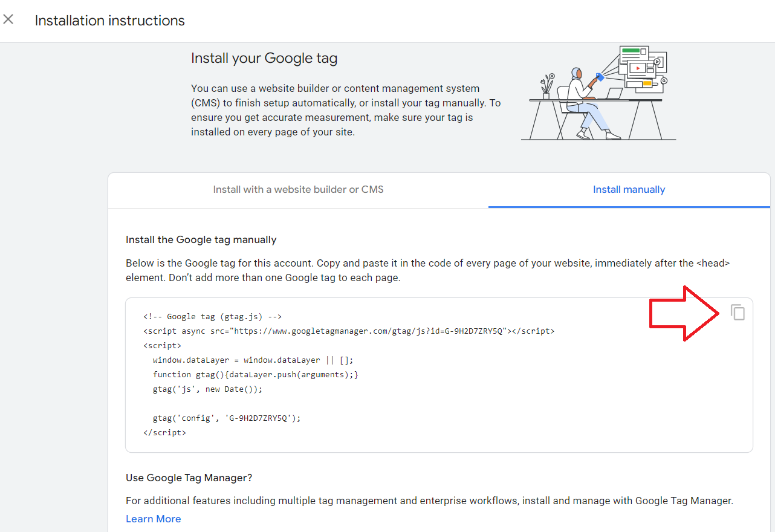Image resolution: width=775 pixels, height=532 pixels.
Task: Click the closing </script> code line
Action: point(165,432)
